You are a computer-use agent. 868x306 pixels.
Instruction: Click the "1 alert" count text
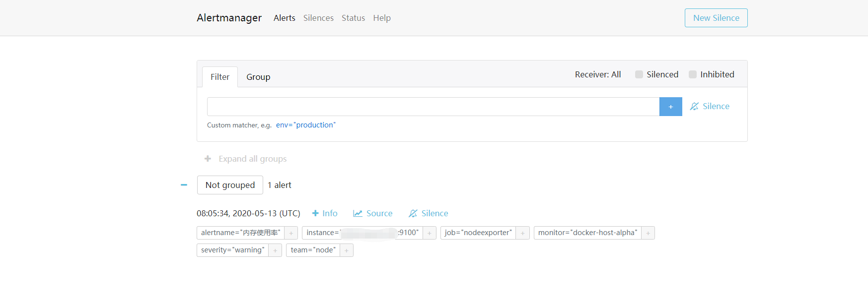coord(280,185)
